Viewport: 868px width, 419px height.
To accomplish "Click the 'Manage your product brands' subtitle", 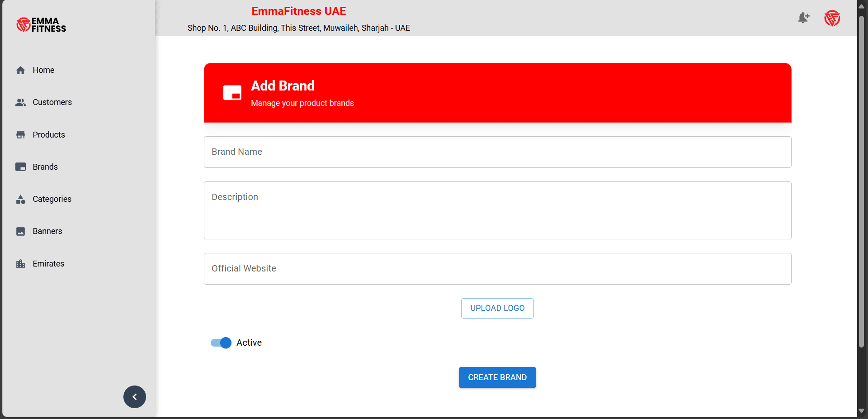I will (x=302, y=103).
